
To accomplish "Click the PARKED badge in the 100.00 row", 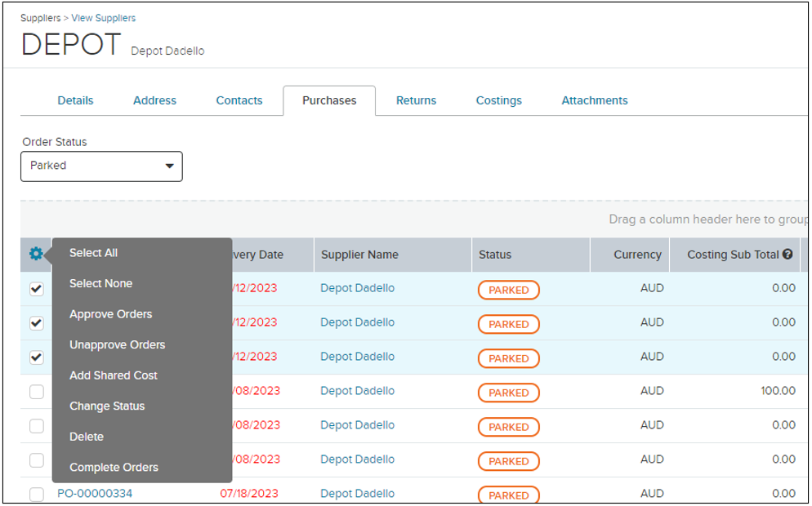I will 509,393.
